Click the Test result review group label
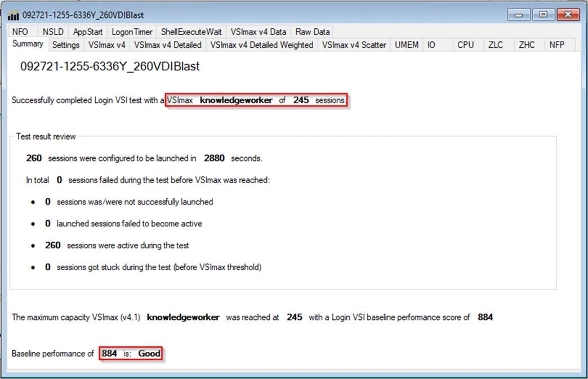 pos(46,136)
